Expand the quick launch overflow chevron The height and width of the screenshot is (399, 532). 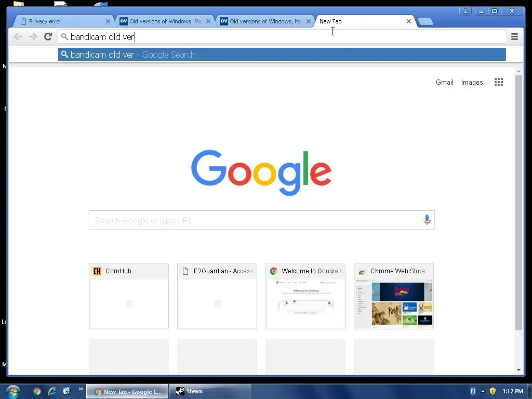[81, 389]
